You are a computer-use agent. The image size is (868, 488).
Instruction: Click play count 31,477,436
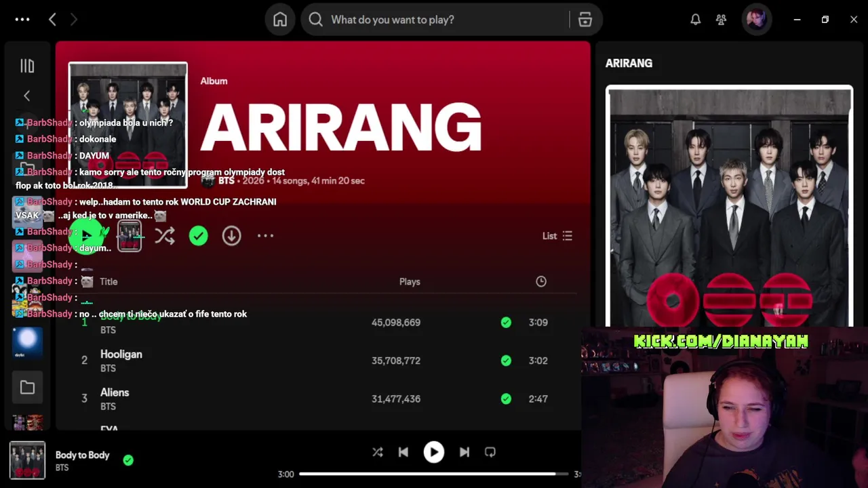[396, 399]
